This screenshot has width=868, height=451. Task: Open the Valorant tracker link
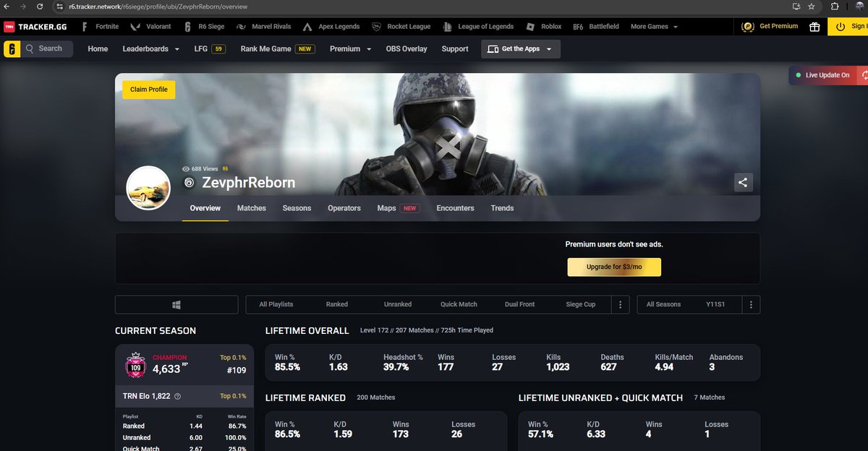coord(149,27)
